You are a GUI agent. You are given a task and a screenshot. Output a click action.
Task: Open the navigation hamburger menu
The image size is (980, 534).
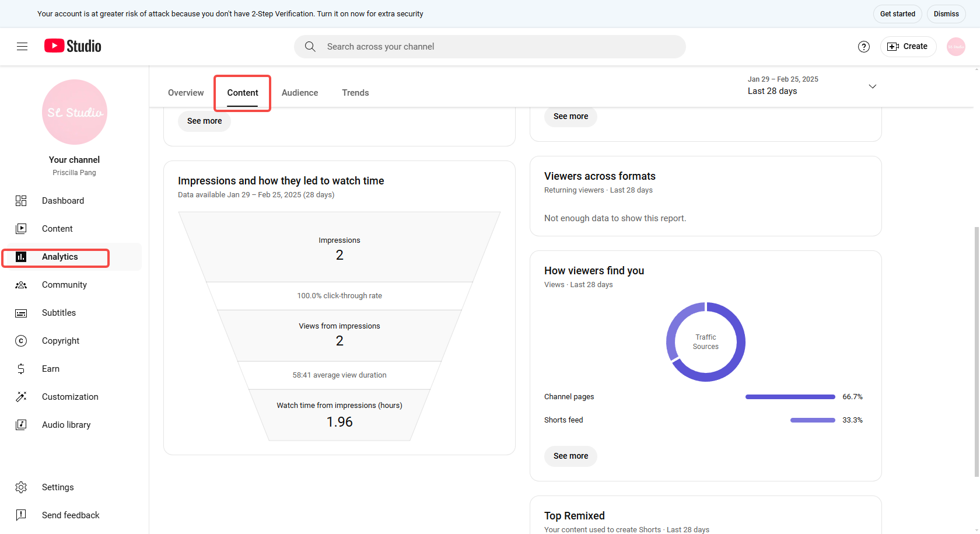pyautogui.click(x=22, y=46)
